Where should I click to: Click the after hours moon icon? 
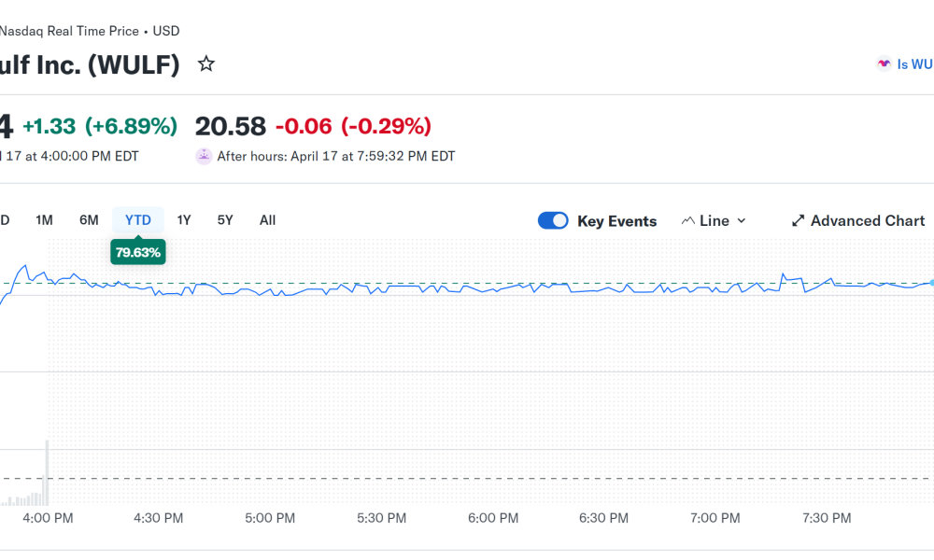[x=204, y=156]
